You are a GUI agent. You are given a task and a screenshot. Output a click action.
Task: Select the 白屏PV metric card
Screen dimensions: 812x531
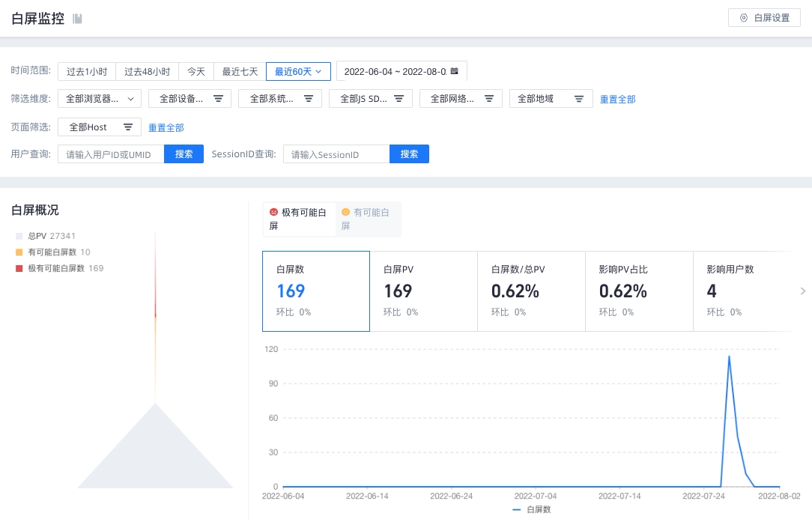click(x=424, y=291)
